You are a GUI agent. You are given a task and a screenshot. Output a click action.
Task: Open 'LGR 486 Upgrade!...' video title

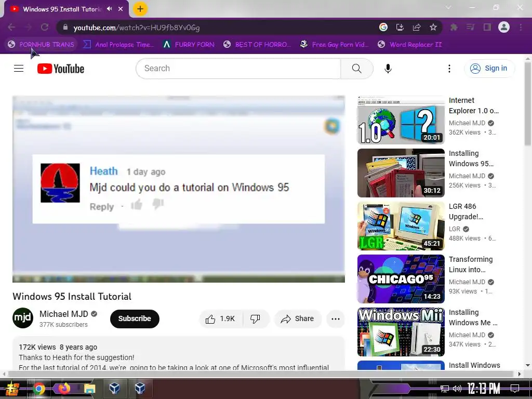tap(466, 211)
